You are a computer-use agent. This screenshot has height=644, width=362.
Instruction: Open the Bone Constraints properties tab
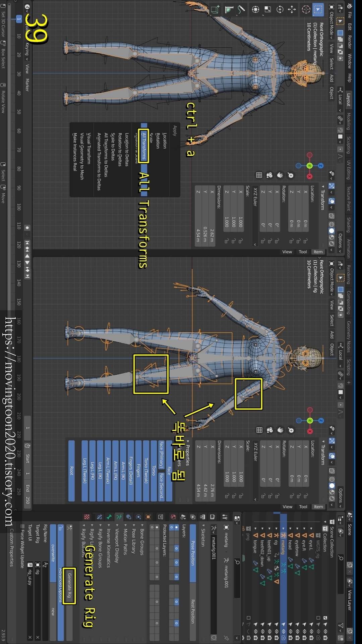pyautogui.click(x=99, y=517)
